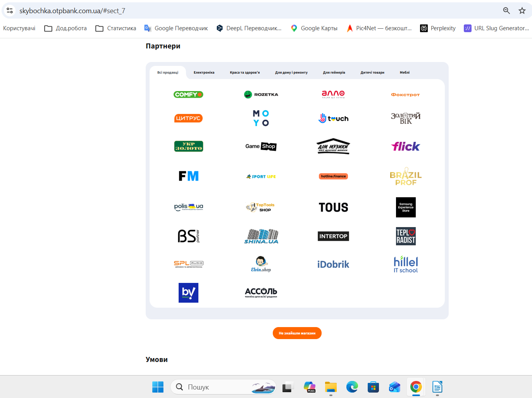This screenshot has height=398, width=532.
Task: Open the Samsung Experience Store logo
Action: pos(406,207)
